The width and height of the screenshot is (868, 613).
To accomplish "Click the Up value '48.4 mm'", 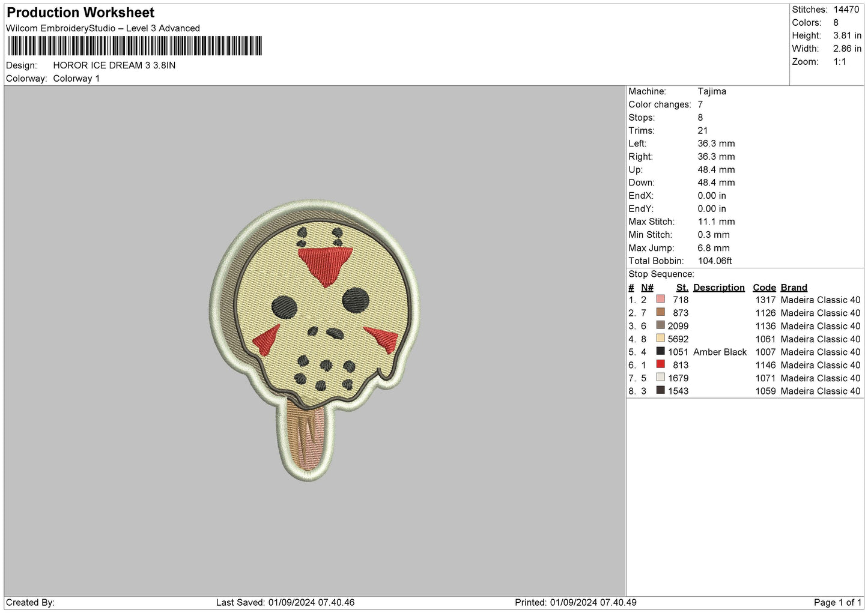I will 716,170.
